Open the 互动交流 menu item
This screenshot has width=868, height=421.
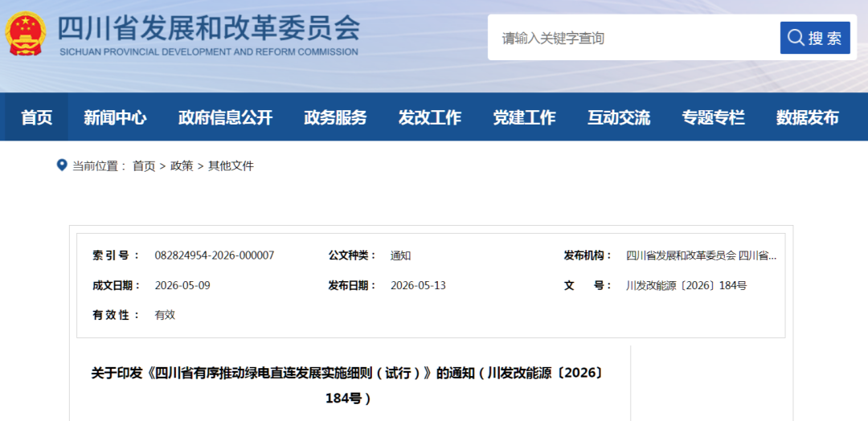[x=619, y=117]
